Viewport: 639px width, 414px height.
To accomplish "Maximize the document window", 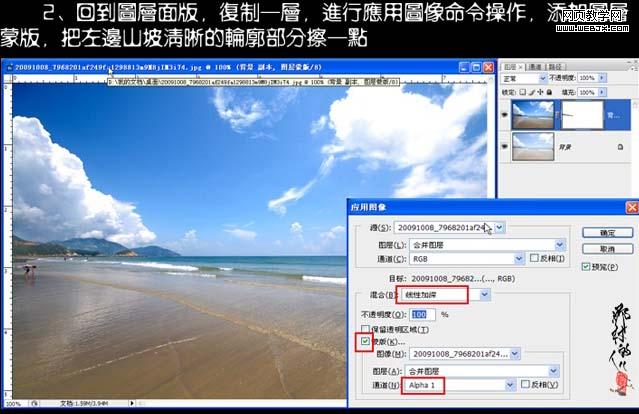I will [476, 67].
